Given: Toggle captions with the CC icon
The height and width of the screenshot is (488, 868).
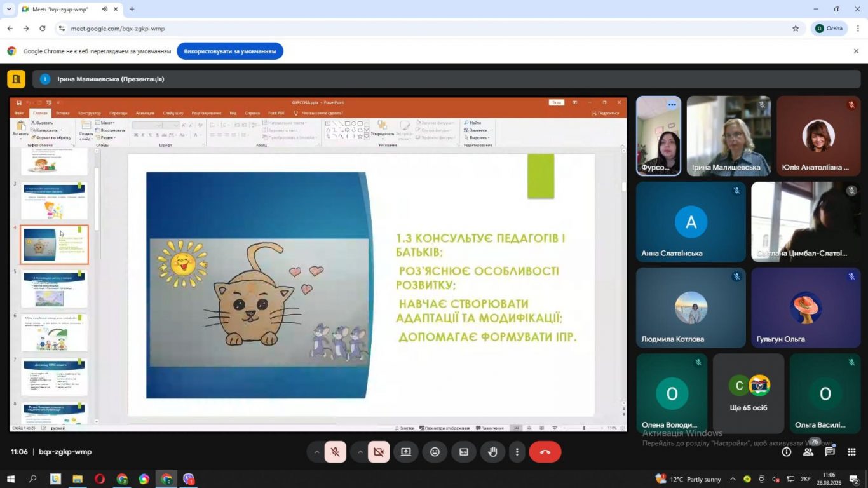Looking at the screenshot, I should 464,452.
